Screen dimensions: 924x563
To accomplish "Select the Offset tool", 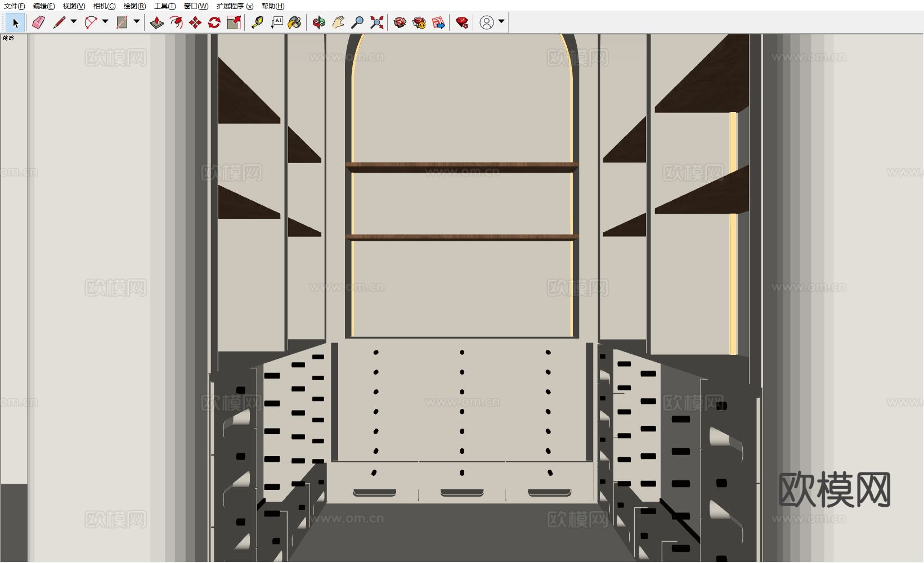I will [x=176, y=22].
